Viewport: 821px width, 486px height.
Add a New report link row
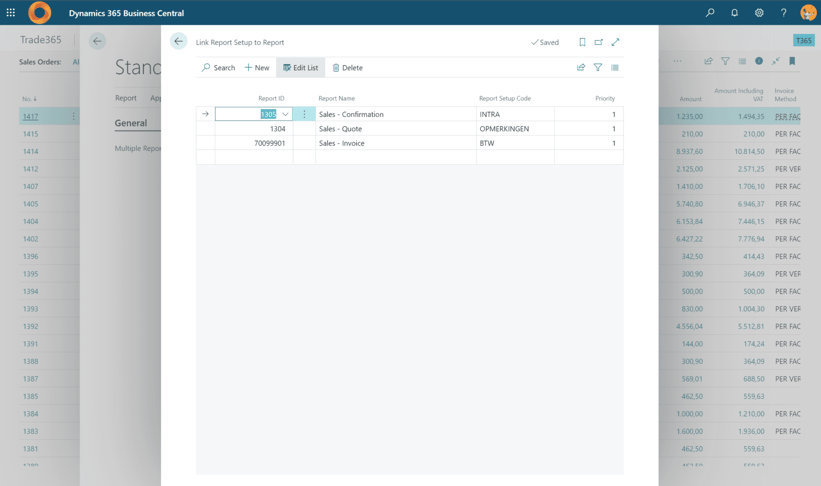[x=257, y=68]
